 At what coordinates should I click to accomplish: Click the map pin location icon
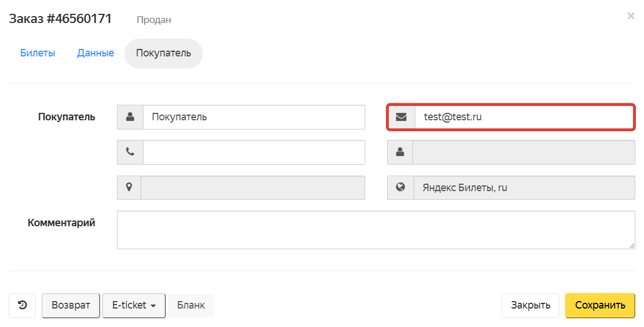click(x=129, y=187)
